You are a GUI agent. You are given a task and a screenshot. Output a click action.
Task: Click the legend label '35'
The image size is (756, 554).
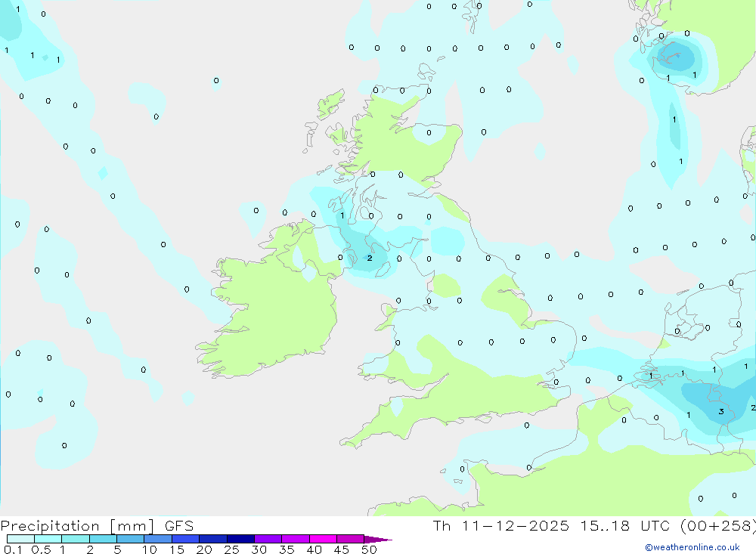[287, 549]
